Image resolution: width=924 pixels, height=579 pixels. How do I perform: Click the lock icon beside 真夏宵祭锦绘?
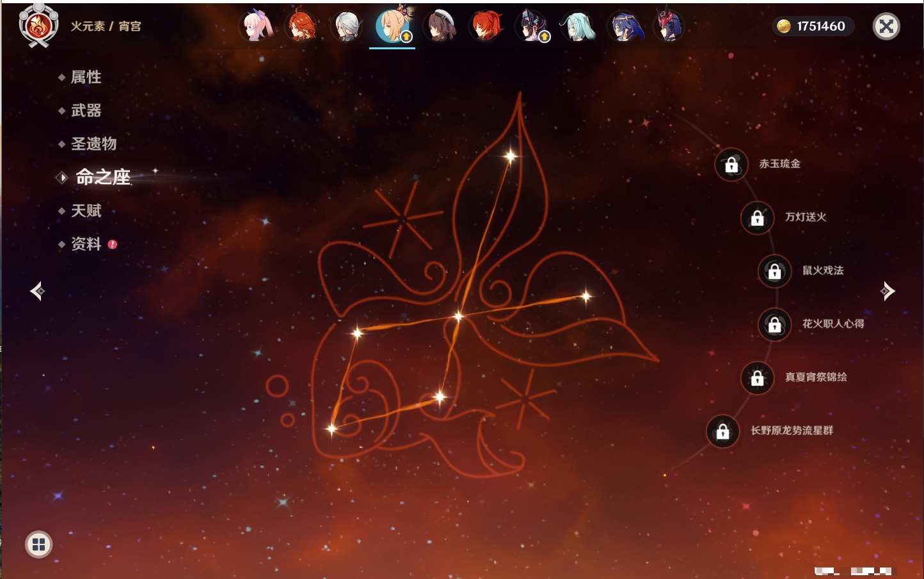(x=757, y=378)
